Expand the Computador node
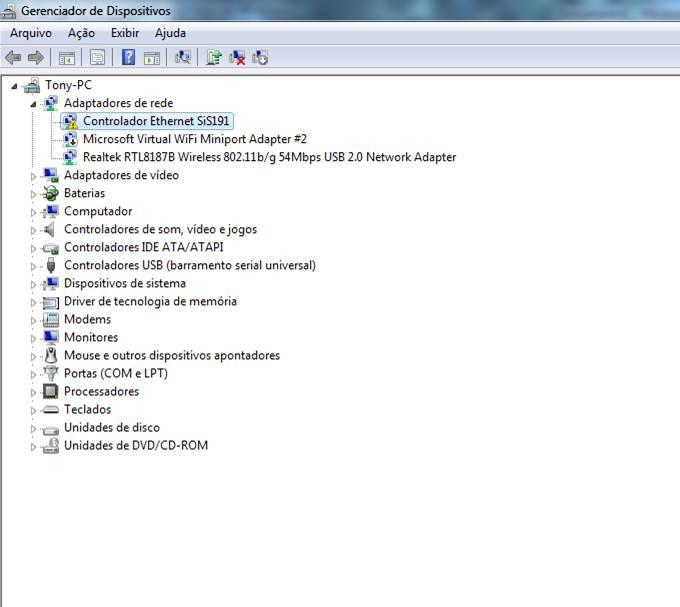 tap(33, 212)
